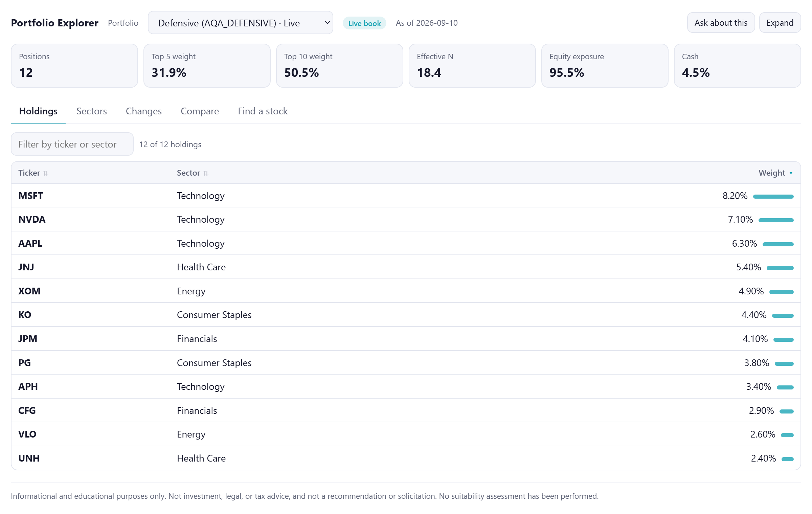Screen dimensions: 812x514
Task: Click the Cash summary card
Action: (738, 66)
